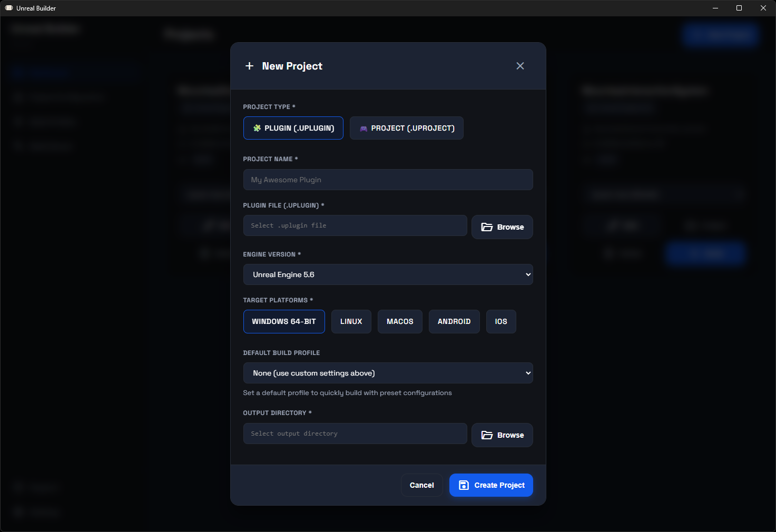Click the output directory path field
The image size is (776, 532).
[x=355, y=434]
